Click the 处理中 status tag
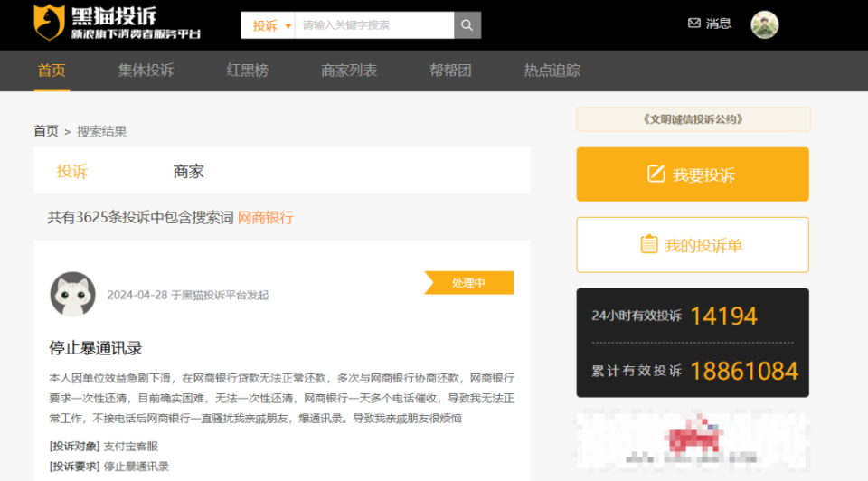This screenshot has height=481, width=868. pyautogui.click(x=469, y=283)
